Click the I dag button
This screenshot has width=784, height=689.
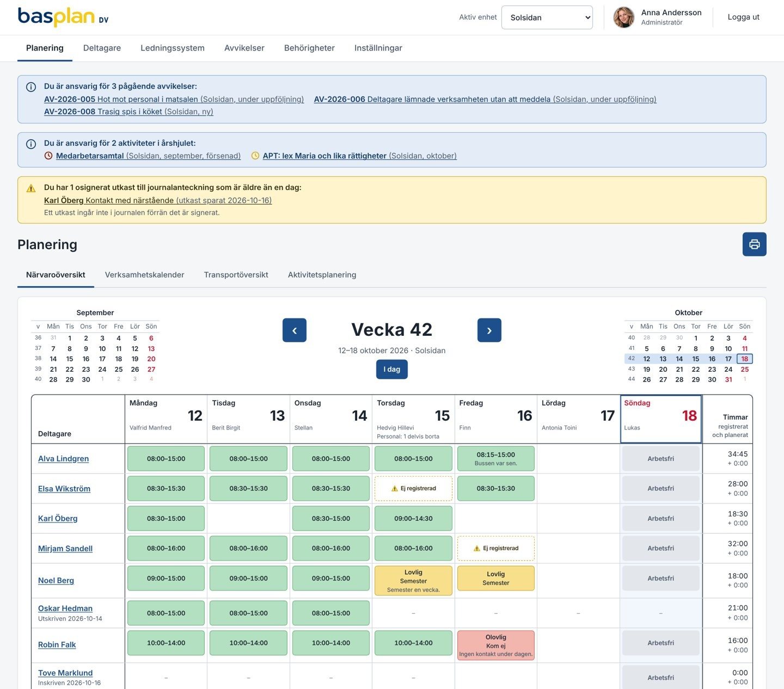pos(392,370)
